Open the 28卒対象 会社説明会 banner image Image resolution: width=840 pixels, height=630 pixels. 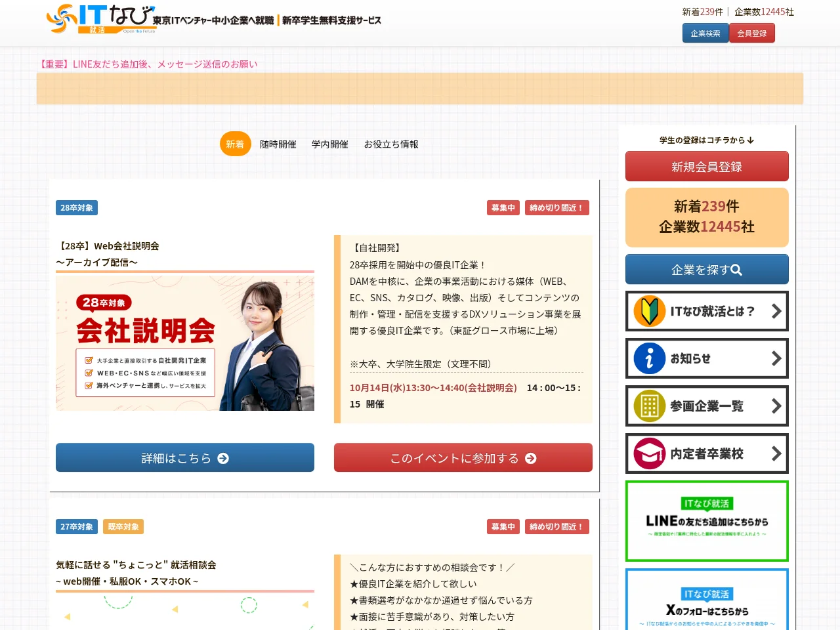(185, 343)
